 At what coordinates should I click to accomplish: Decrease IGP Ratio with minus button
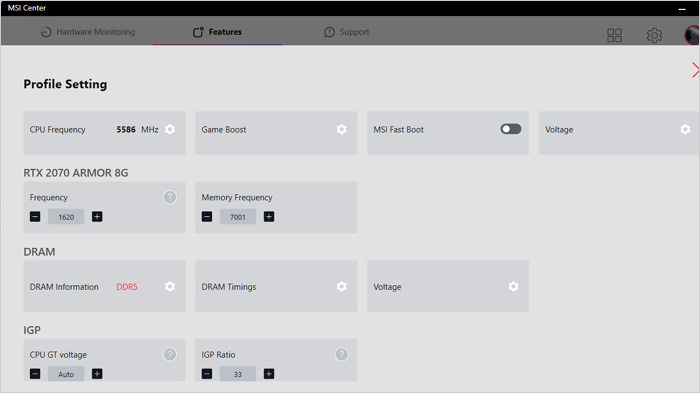pyautogui.click(x=207, y=374)
